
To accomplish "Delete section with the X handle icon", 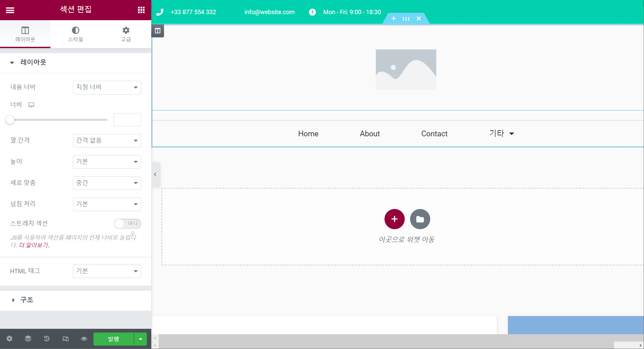I will 419,19.
